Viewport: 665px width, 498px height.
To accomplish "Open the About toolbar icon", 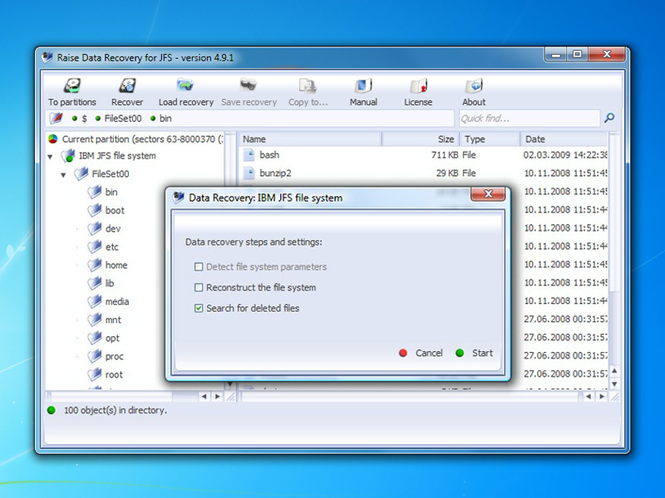I will tap(474, 85).
